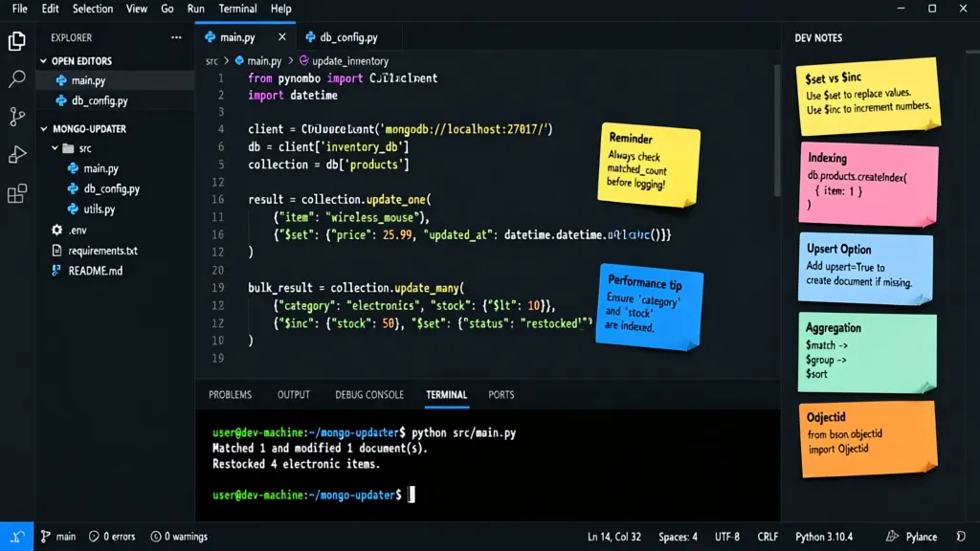Screen dimensions: 980x551
Task: Switch to the Output panel tab
Action: point(293,395)
